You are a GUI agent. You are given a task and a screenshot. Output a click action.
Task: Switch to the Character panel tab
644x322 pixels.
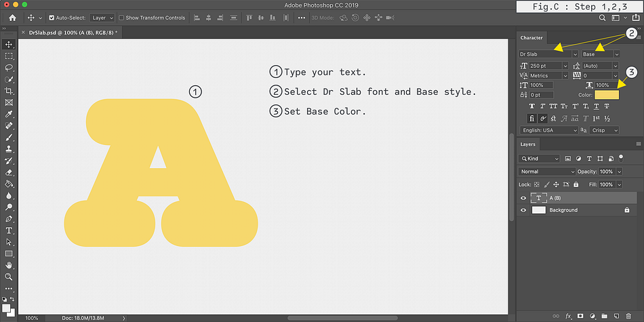click(531, 37)
